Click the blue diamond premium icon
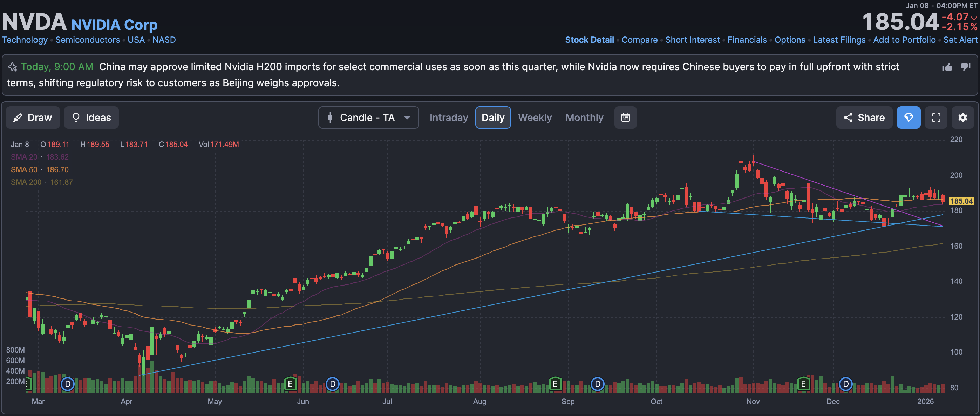This screenshot has width=980, height=416. pos(908,118)
